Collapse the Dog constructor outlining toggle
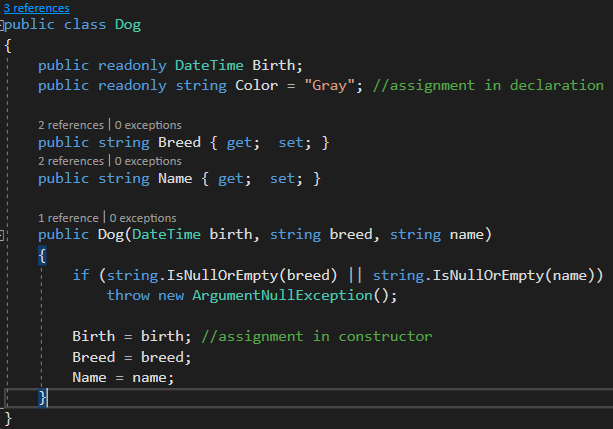The width and height of the screenshot is (613, 429). point(2,235)
